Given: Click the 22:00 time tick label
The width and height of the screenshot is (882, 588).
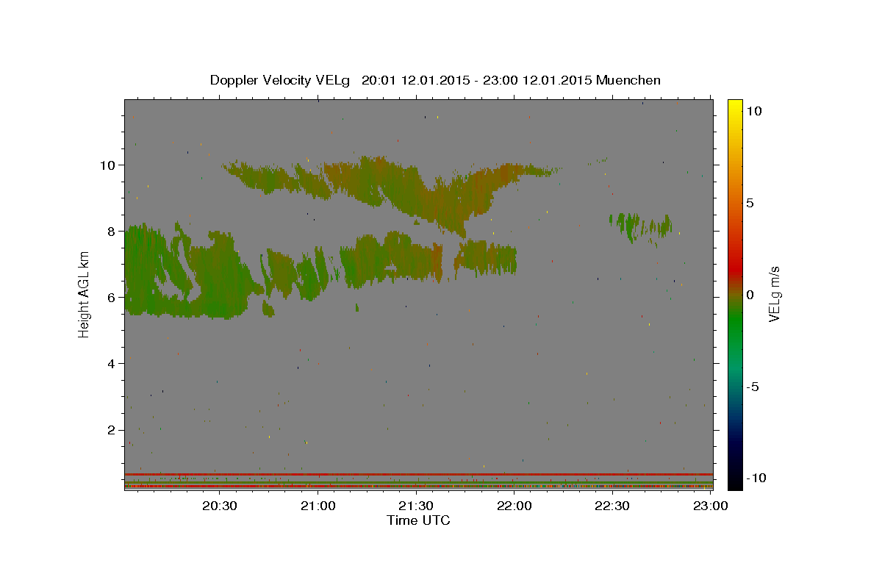Looking at the screenshot, I should pos(514,506).
